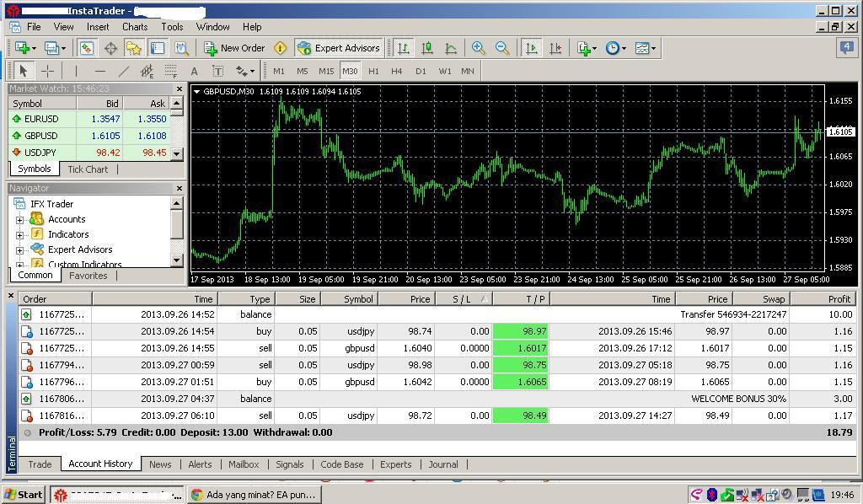The width and height of the screenshot is (863, 504).
Task: Toggle the Terminal window icon
Action: pyautogui.click(x=158, y=48)
